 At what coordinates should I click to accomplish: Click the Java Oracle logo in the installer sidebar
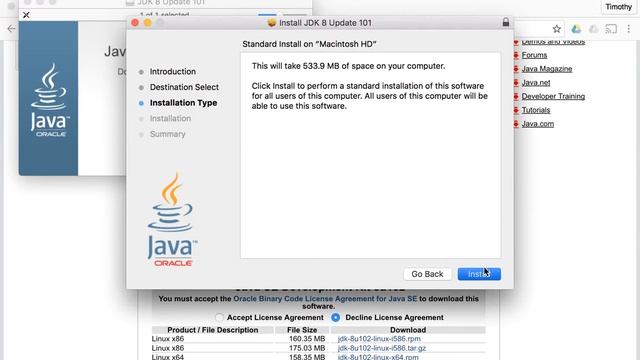point(172,220)
